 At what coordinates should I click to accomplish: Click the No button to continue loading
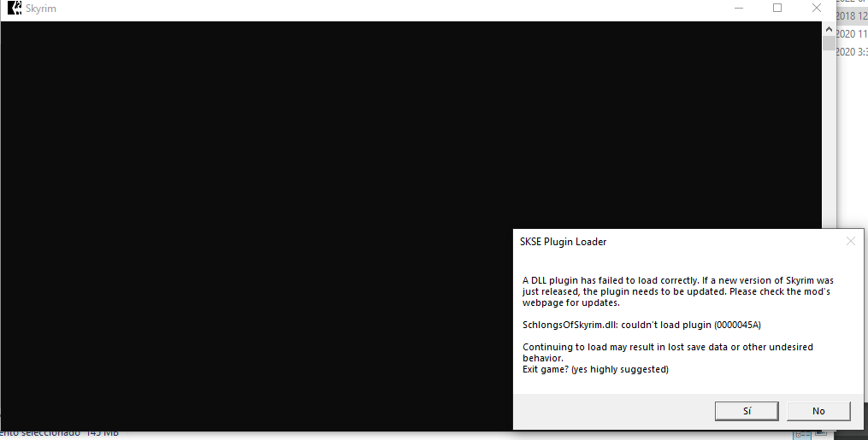818,411
